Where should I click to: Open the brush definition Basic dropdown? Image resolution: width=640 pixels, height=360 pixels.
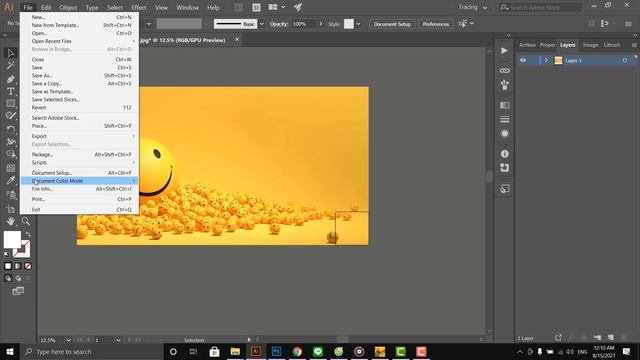pyautogui.click(x=262, y=24)
